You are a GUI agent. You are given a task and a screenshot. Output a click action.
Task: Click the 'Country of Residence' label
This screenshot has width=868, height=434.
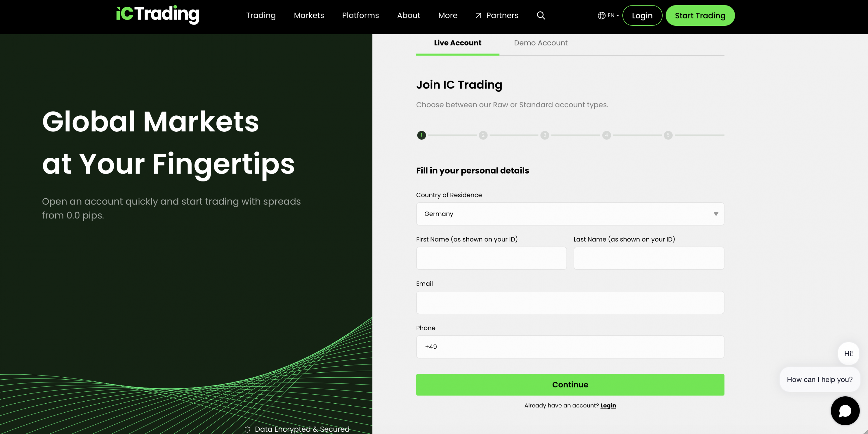coord(449,195)
